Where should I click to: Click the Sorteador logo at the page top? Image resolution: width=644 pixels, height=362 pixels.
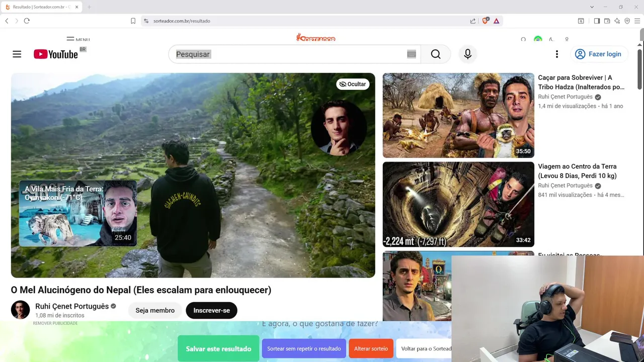(x=315, y=38)
